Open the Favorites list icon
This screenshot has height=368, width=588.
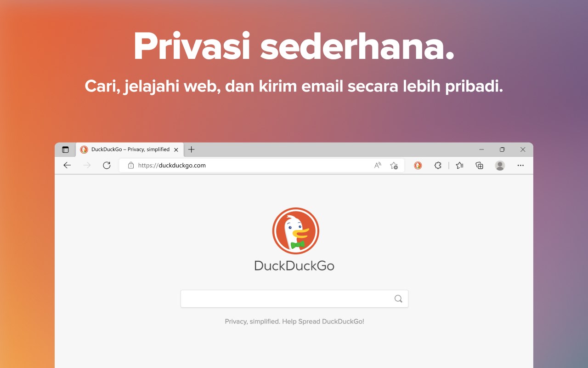[x=459, y=165]
